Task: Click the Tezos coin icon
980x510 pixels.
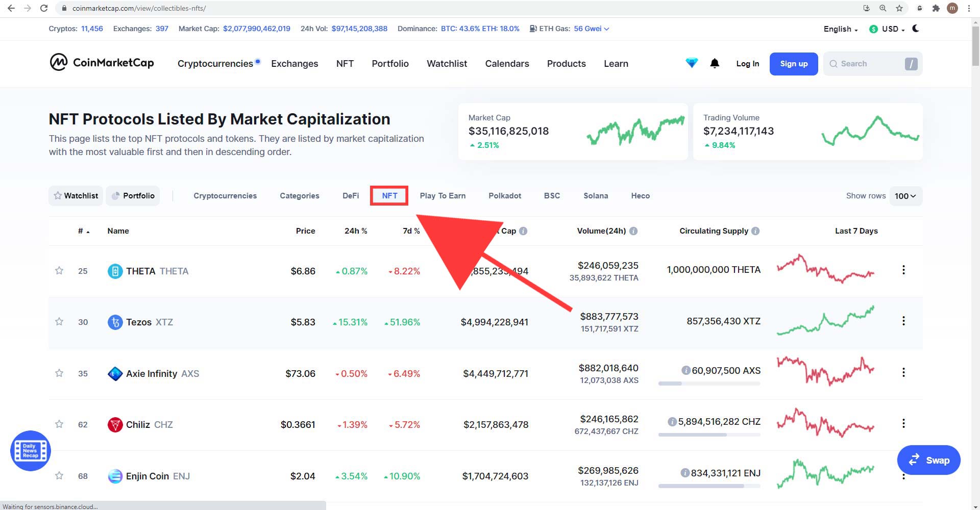Action: [x=115, y=322]
